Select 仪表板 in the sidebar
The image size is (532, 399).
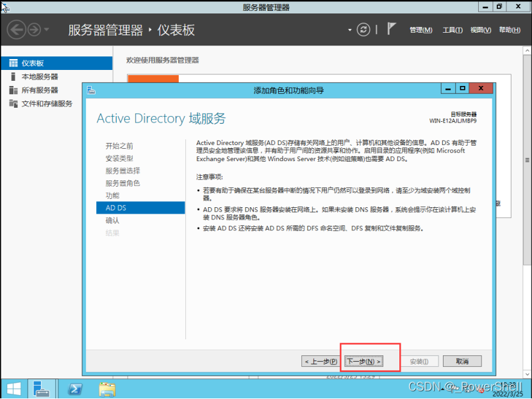click(x=56, y=63)
